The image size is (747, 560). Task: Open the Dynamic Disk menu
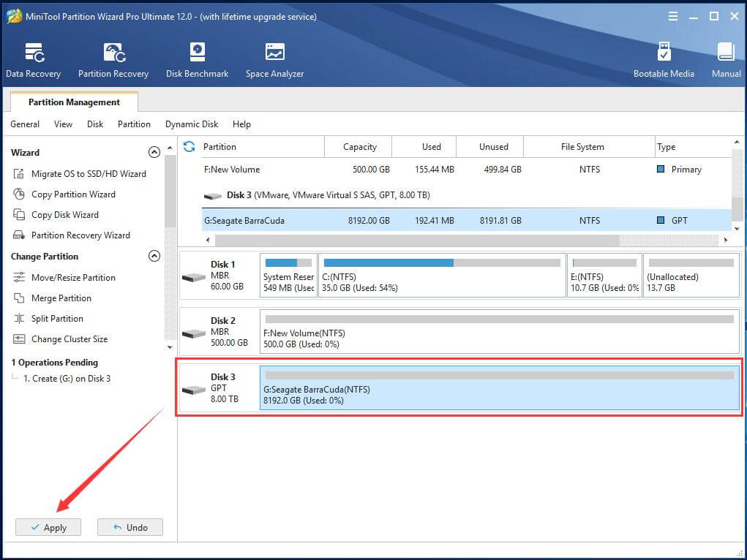pyautogui.click(x=192, y=124)
